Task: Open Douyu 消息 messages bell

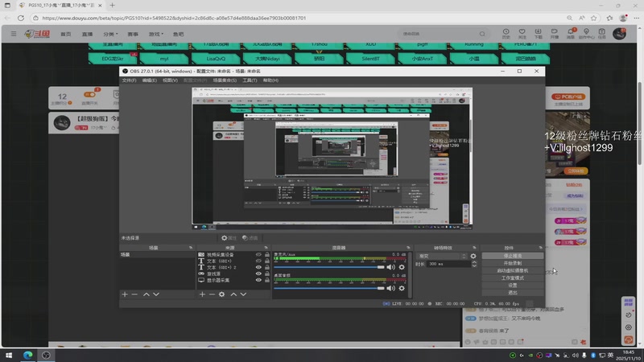Action: (571, 34)
